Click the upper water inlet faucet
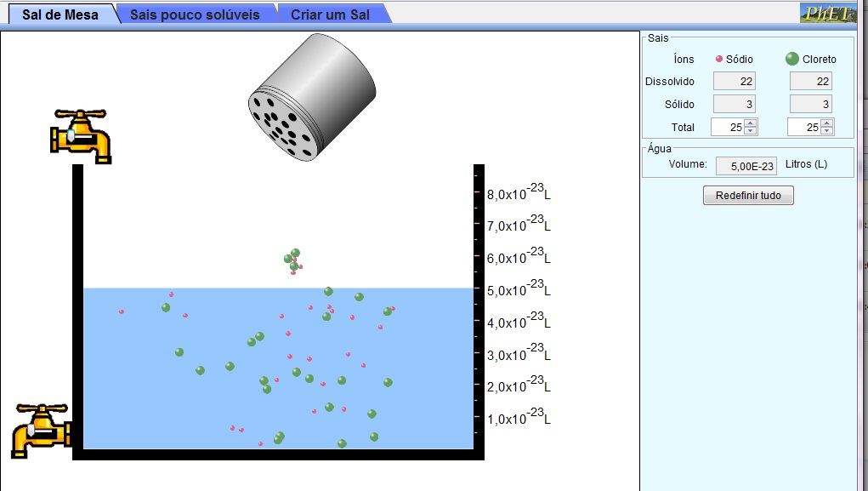The image size is (868, 491). pos(81,134)
